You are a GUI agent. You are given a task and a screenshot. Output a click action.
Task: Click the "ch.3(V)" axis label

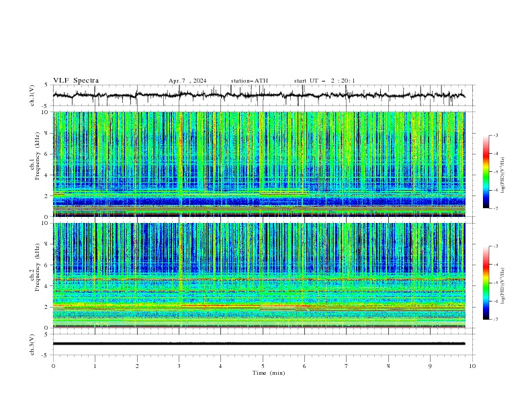(x=32, y=345)
